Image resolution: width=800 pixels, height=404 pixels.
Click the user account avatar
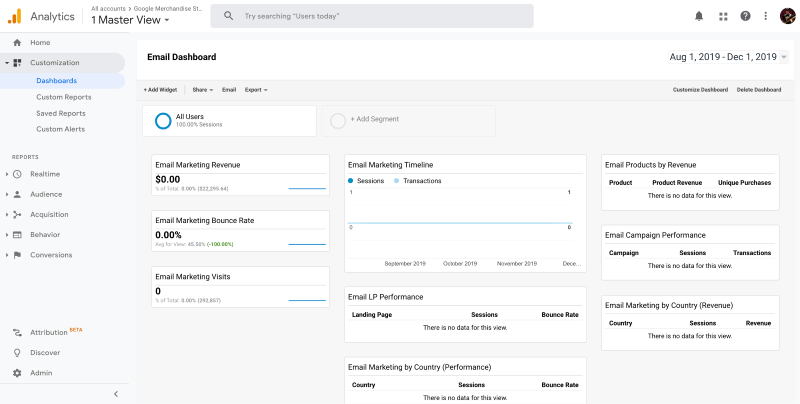(x=787, y=16)
